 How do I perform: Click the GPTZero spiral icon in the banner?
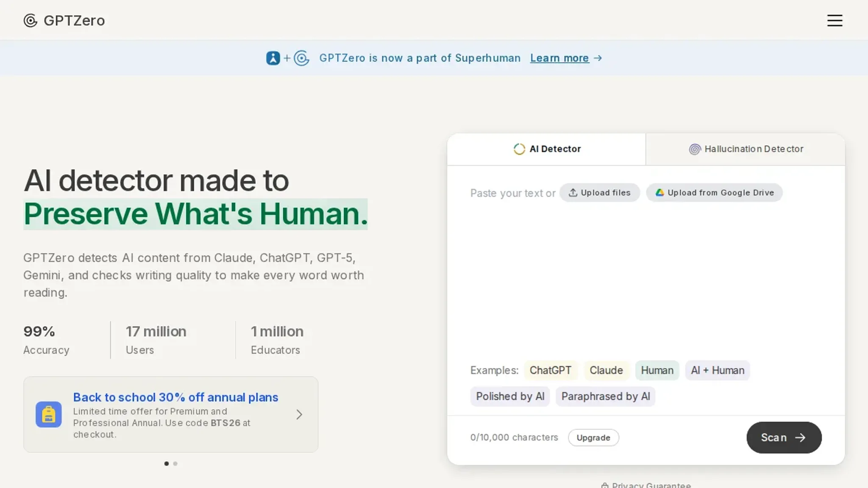301,58
